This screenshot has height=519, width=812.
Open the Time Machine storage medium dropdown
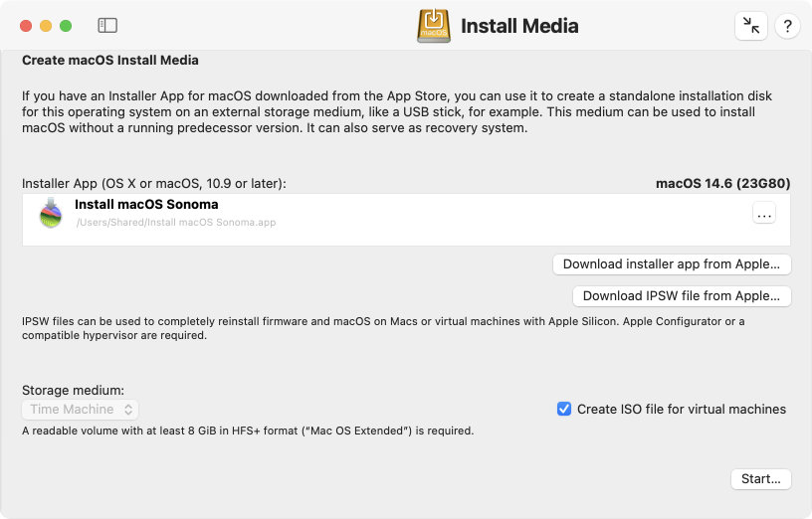(x=81, y=410)
